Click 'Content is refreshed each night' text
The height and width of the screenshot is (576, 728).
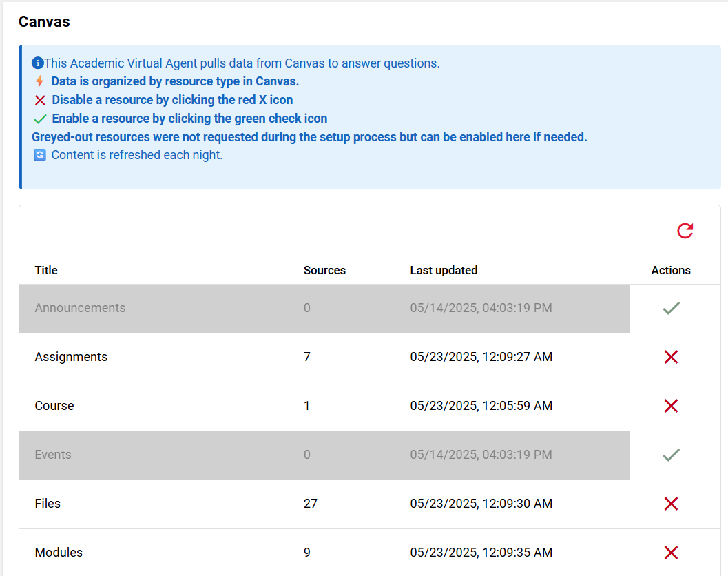[x=137, y=155]
